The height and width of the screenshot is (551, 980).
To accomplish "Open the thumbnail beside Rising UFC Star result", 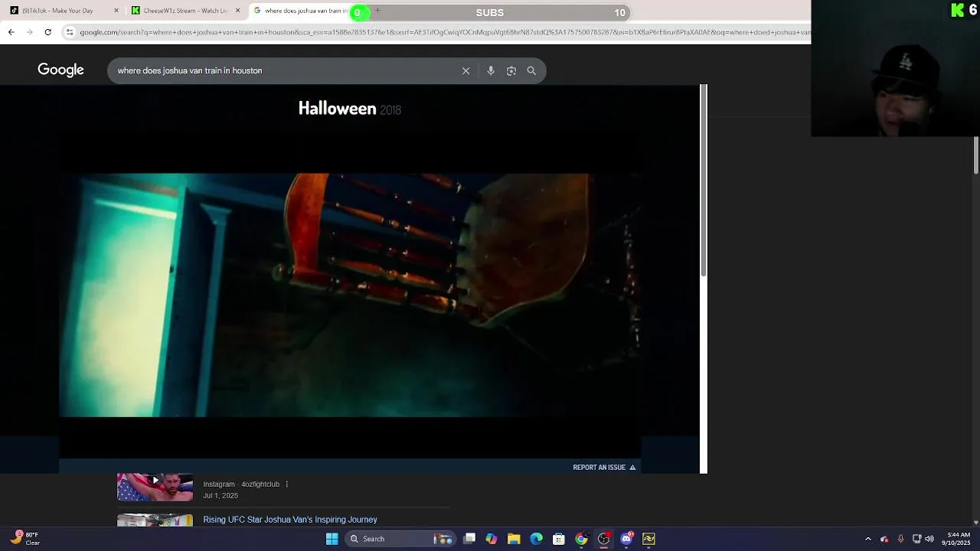I will pyautogui.click(x=155, y=520).
